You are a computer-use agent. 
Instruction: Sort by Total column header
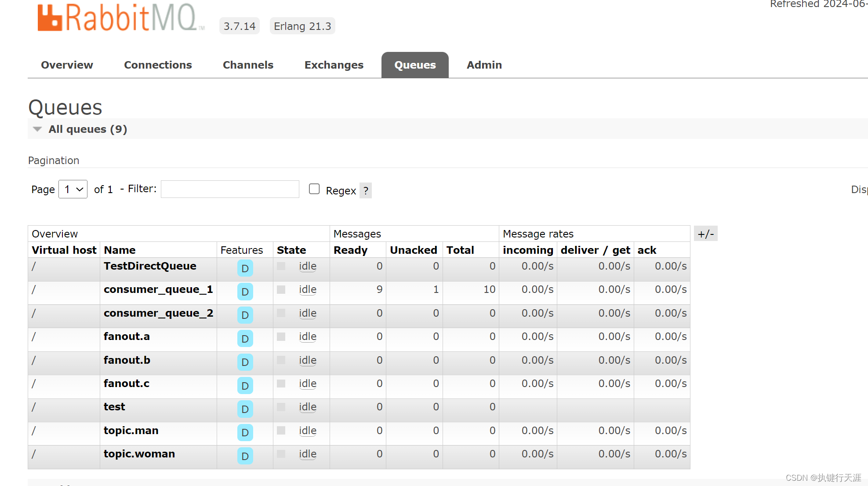pos(460,250)
